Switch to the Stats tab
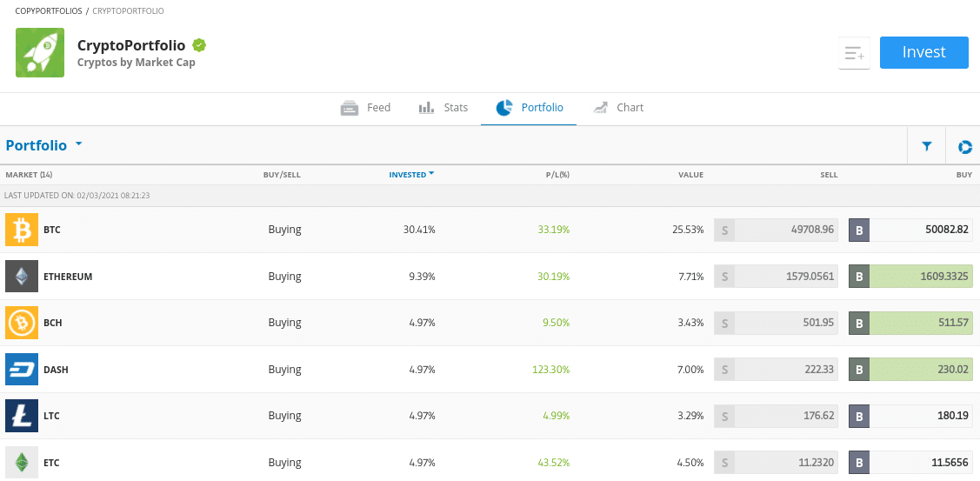This screenshot has width=980, height=481. (x=443, y=108)
